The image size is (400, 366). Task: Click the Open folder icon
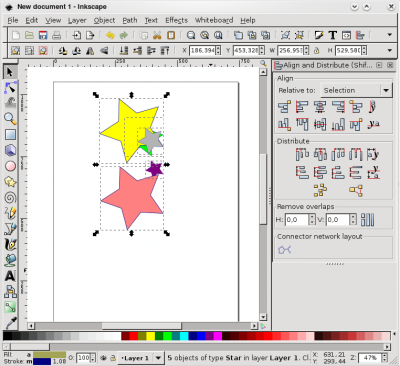click(x=29, y=35)
